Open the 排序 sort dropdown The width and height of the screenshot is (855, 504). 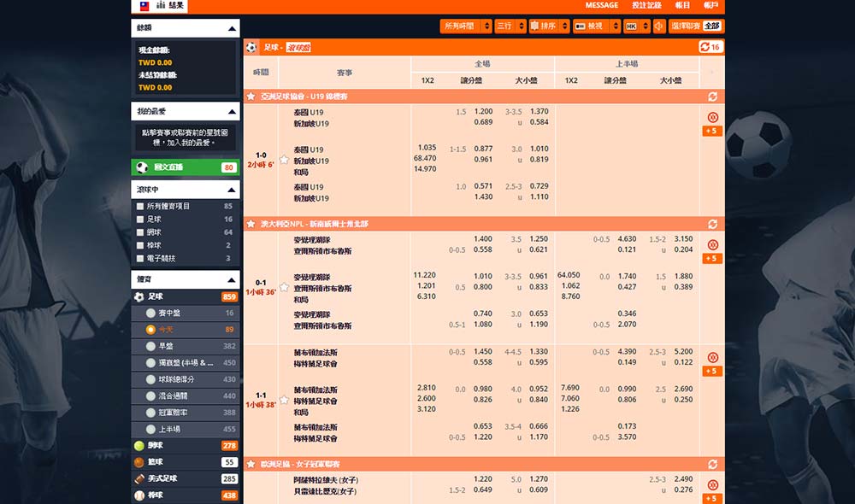(x=549, y=26)
